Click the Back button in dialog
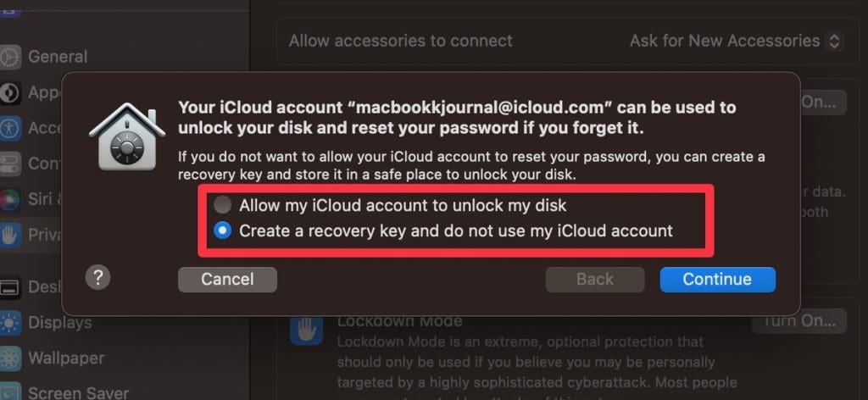The height and width of the screenshot is (400, 868). [595, 279]
